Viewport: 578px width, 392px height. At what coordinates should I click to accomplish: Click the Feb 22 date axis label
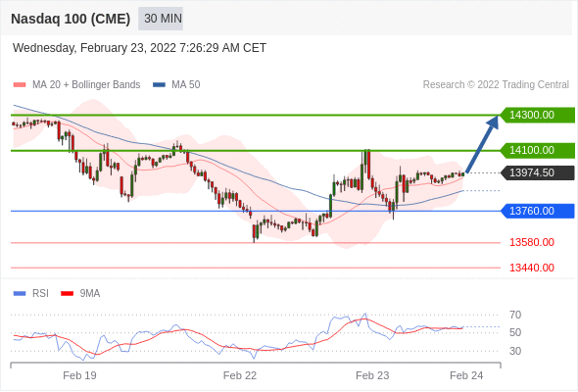point(240,375)
